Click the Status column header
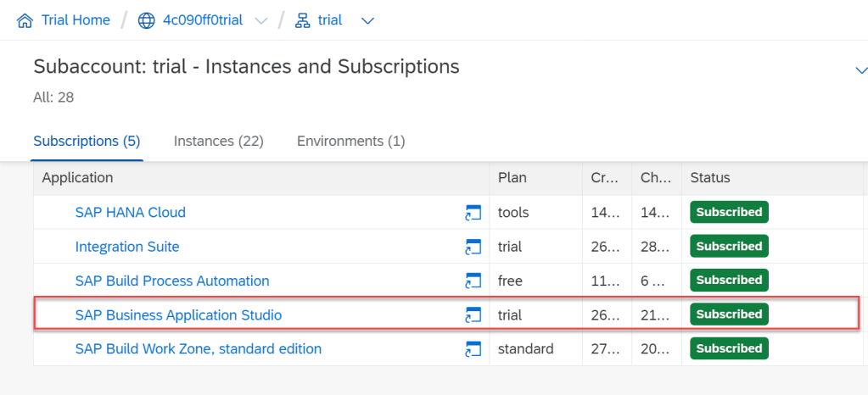Viewport: 868px width, 395px height. click(x=710, y=178)
